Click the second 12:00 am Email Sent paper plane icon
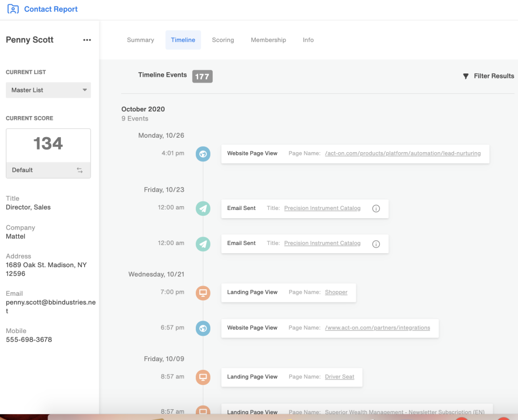This screenshot has width=518, height=420. tap(203, 244)
